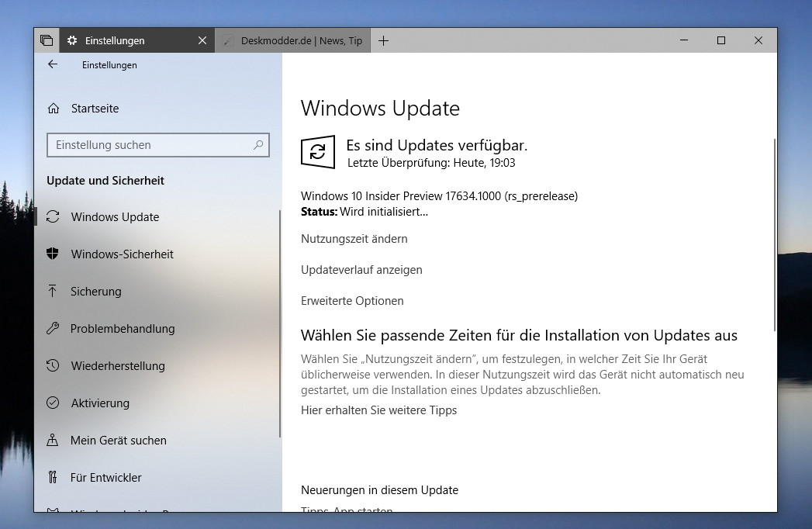Minimize the settings window

tap(683, 40)
